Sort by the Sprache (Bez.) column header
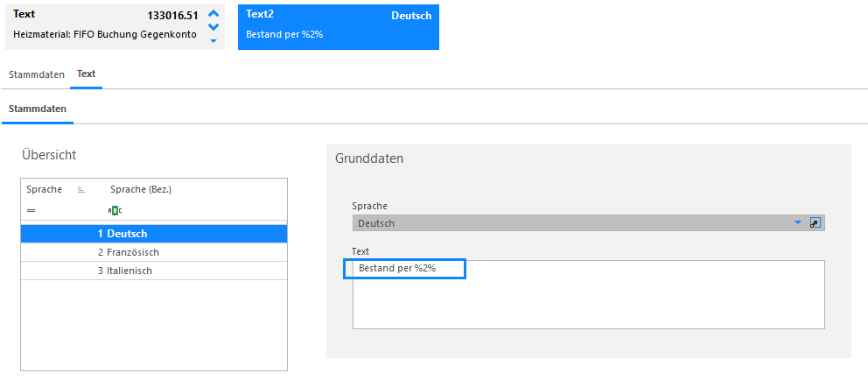 tap(141, 189)
